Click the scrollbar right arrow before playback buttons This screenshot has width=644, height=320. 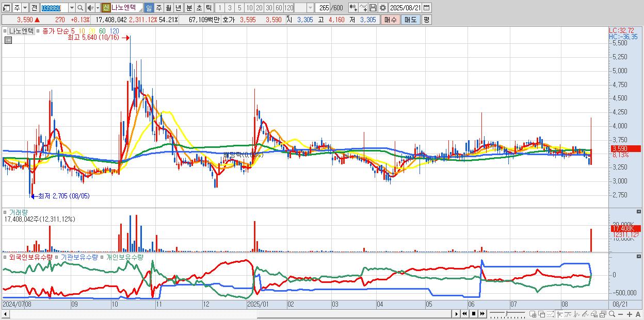(x=456, y=314)
